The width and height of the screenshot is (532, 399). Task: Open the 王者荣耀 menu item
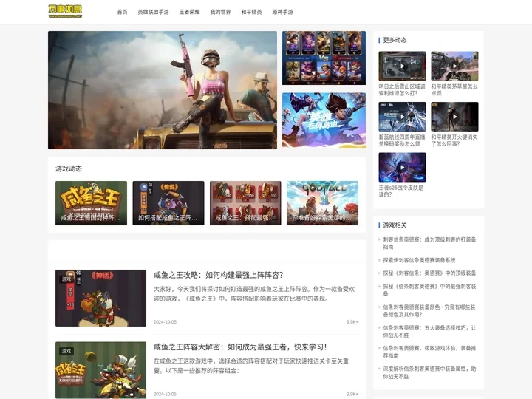pyautogui.click(x=189, y=12)
